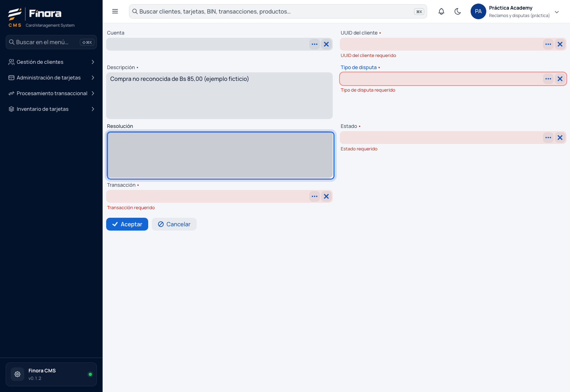Viewport: 570px width, 392px height.
Task: Expand Gestión de clientes menu
Action: [51, 62]
